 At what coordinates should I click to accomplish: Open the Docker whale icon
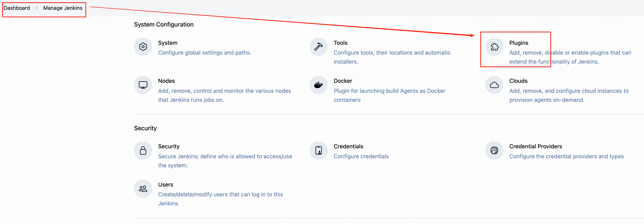pyautogui.click(x=318, y=85)
